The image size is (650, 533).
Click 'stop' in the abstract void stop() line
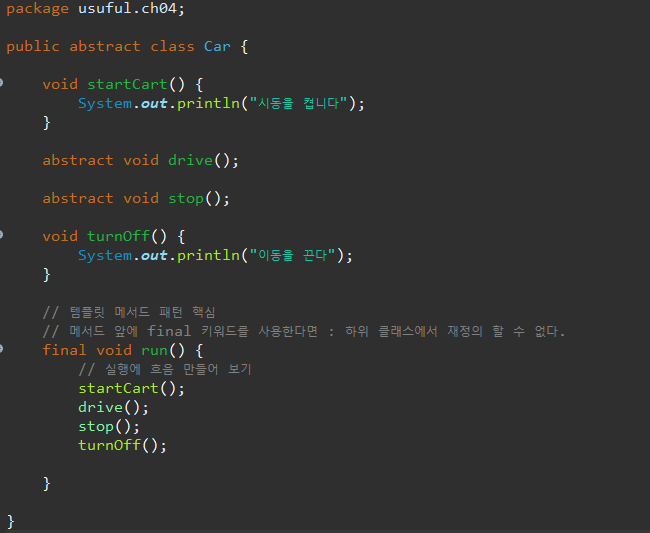click(186, 199)
